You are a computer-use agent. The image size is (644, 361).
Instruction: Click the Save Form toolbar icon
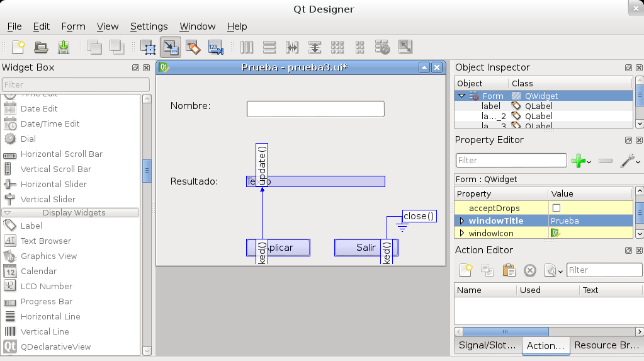[64, 47]
